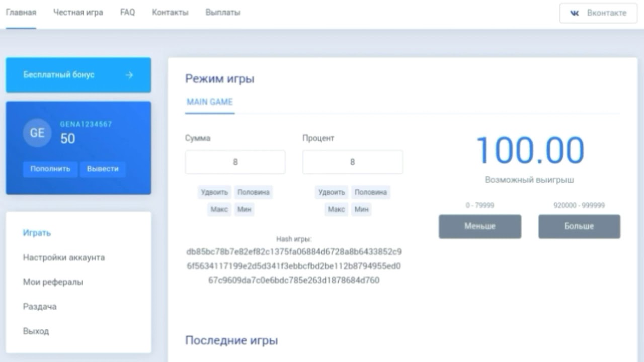This screenshot has height=362, width=644.
Task: Click the 0 - 79999 range label
Action: point(480,205)
